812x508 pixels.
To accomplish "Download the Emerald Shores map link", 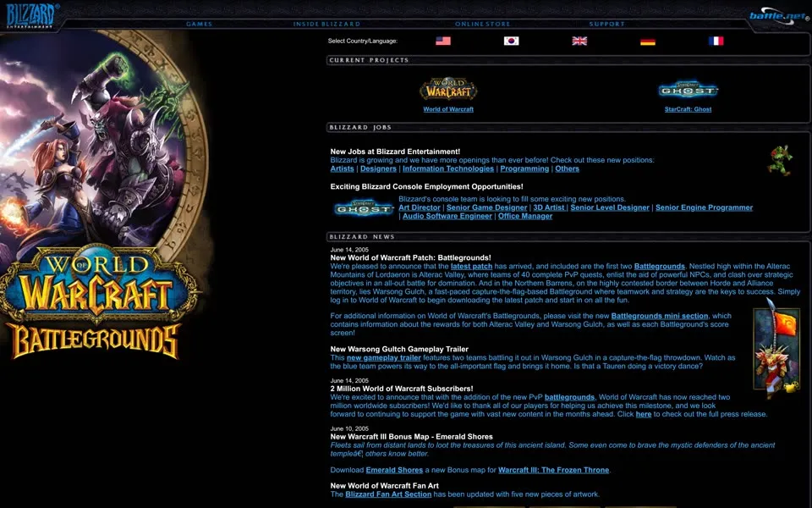I will pos(394,470).
